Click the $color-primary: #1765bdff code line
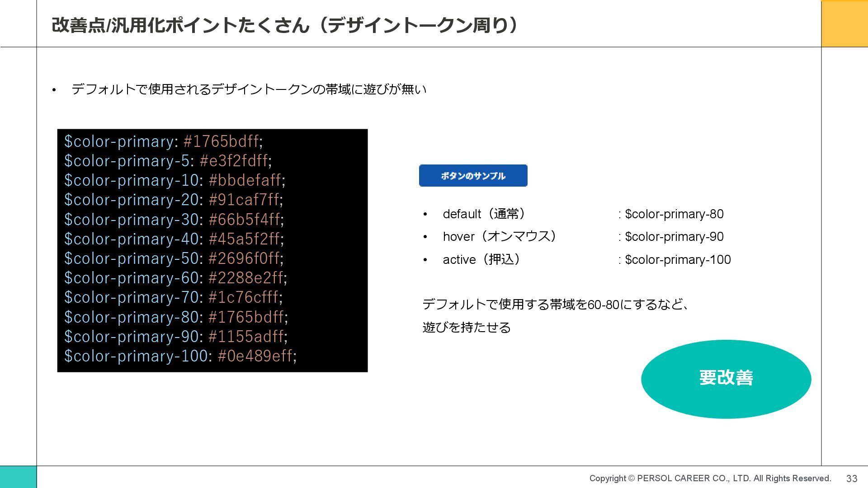Viewport: 868px width, 488px height. [163, 141]
